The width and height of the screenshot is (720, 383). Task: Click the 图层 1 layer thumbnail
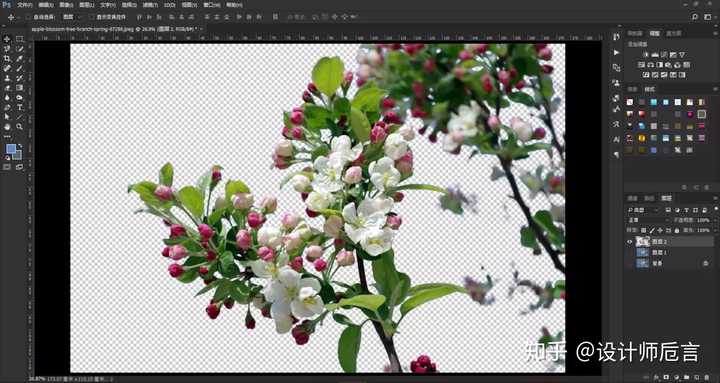pos(642,253)
